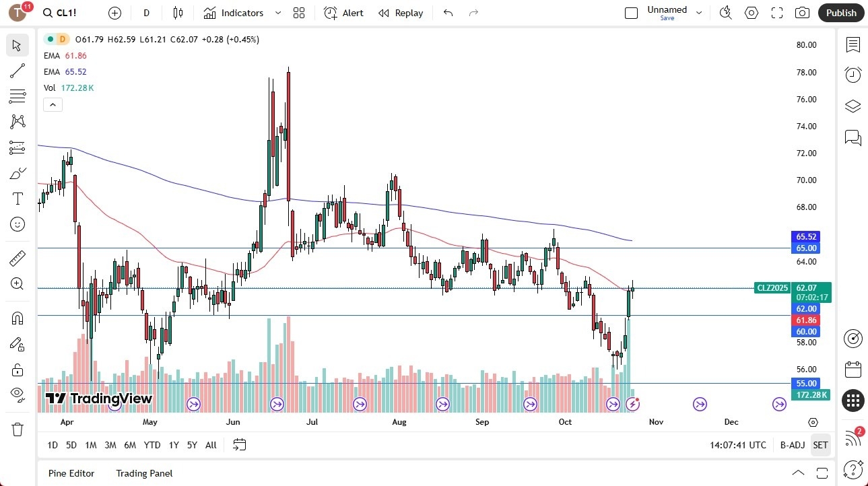Open the Trading Panel tab

click(143, 473)
